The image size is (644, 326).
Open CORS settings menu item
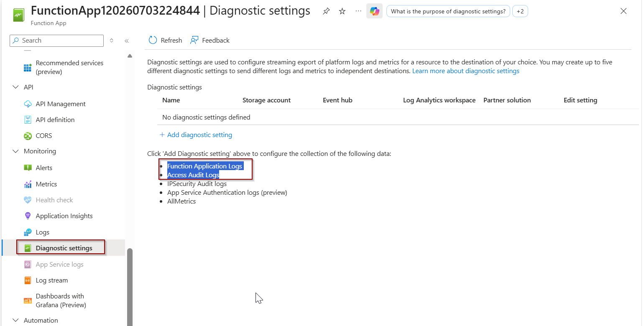pos(44,136)
